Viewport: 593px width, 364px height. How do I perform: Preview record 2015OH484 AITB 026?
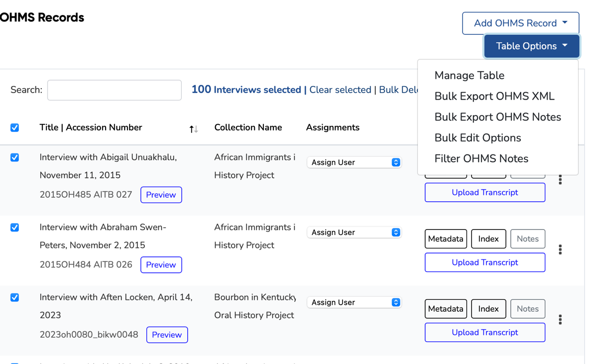point(161,265)
